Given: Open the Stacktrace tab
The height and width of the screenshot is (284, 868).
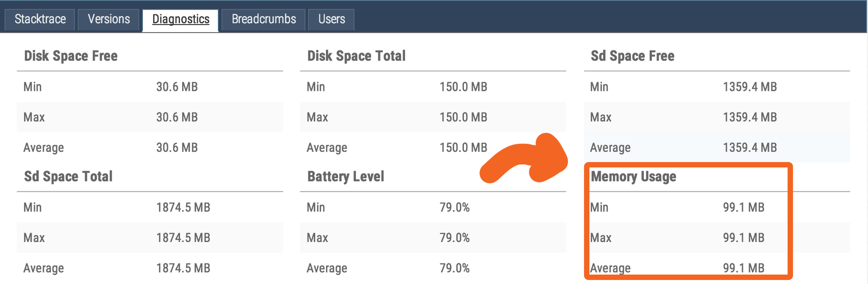Looking at the screenshot, I should tap(40, 19).
